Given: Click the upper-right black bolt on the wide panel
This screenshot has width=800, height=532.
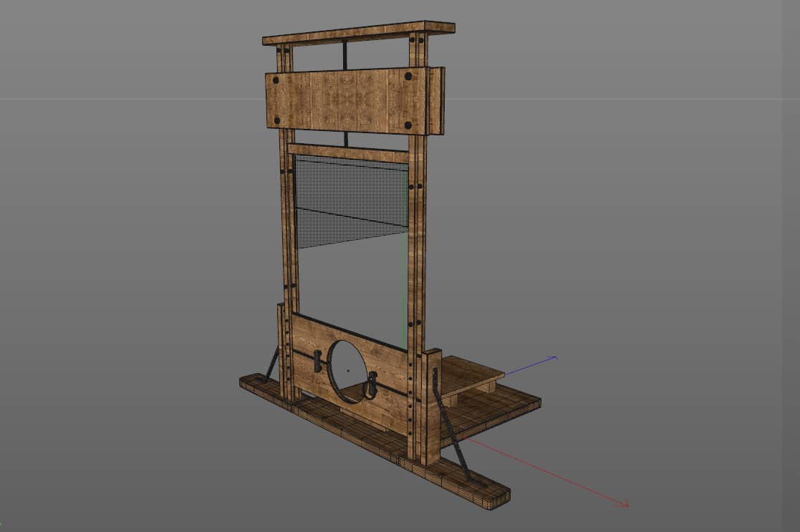Looking at the screenshot, I should pyautogui.click(x=408, y=76).
